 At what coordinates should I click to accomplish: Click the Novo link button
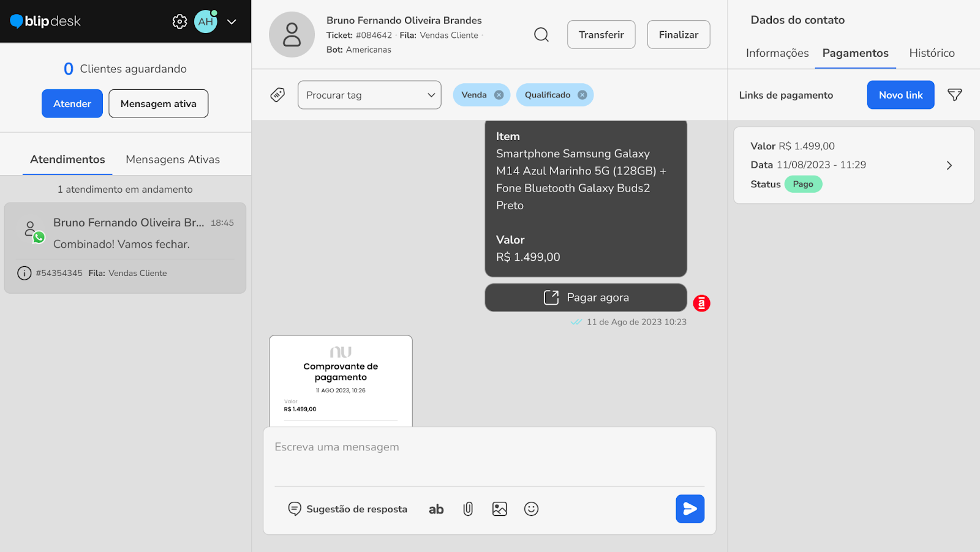(900, 95)
